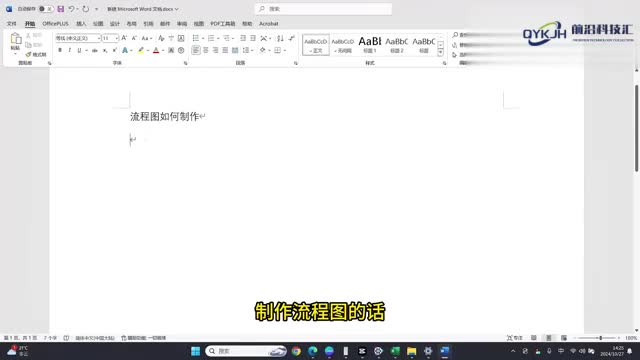The width and height of the screenshot is (640, 360).
Task: Open the text effects glowing A button
Action: click(x=125, y=50)
